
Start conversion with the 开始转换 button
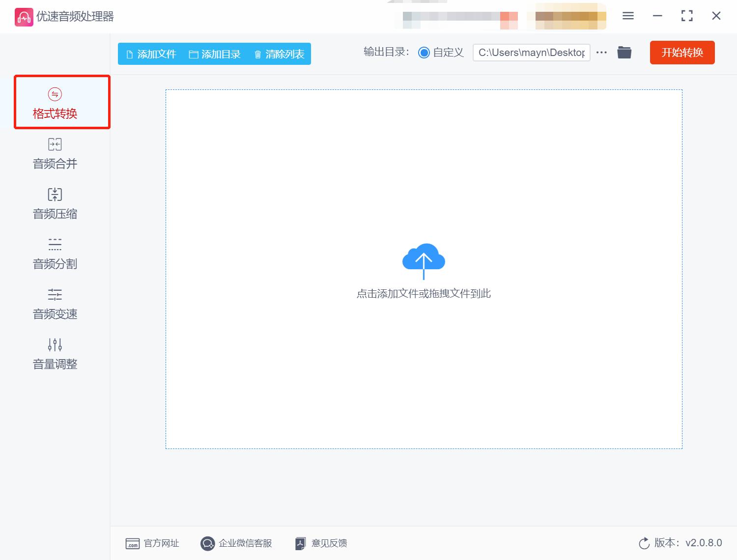point(682,52)
